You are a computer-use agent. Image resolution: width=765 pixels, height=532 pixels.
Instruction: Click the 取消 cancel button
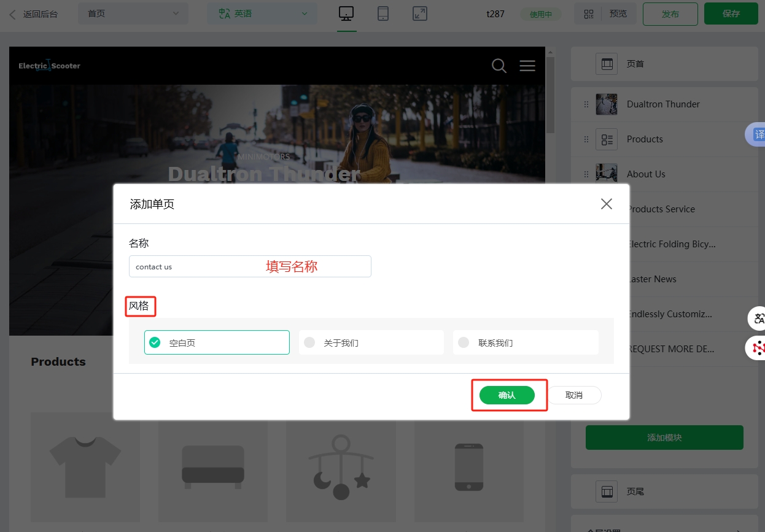(x=574, y=395)
